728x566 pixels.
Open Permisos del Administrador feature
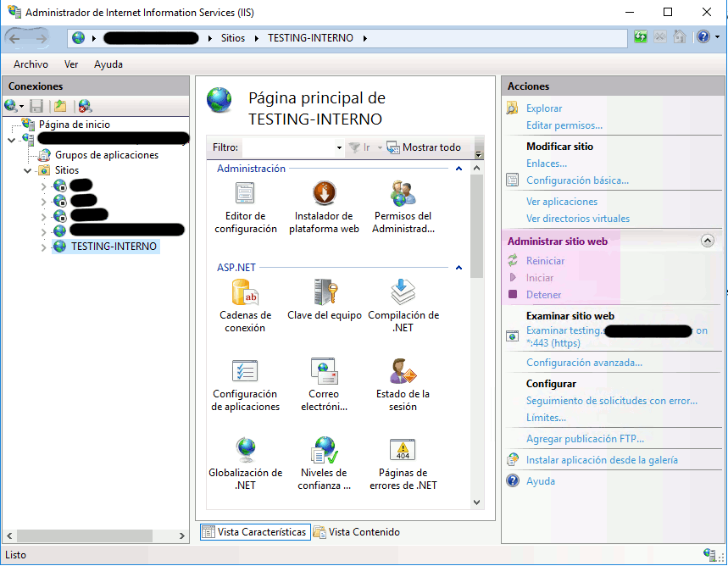(x=403, y=208)
